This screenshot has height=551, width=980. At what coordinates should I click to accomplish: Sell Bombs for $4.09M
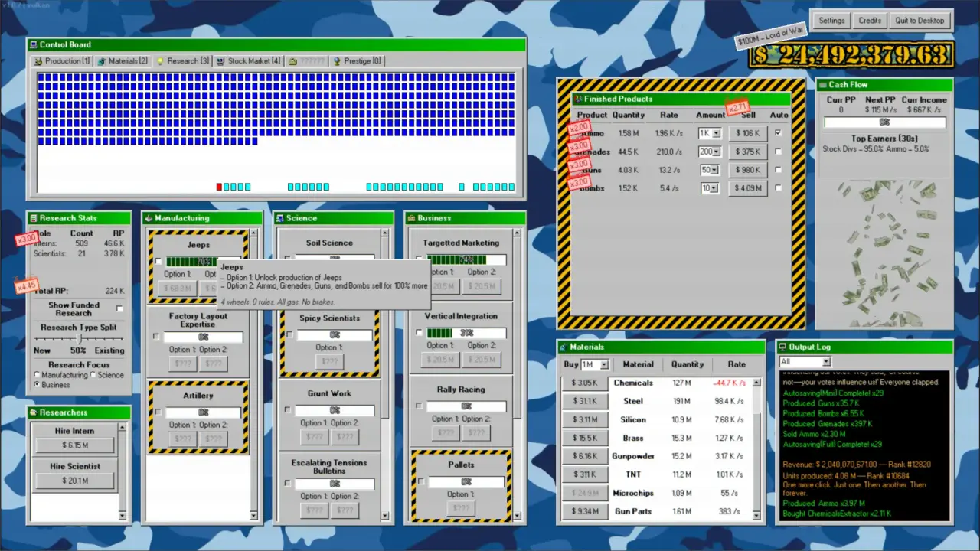tap(748, 188)
